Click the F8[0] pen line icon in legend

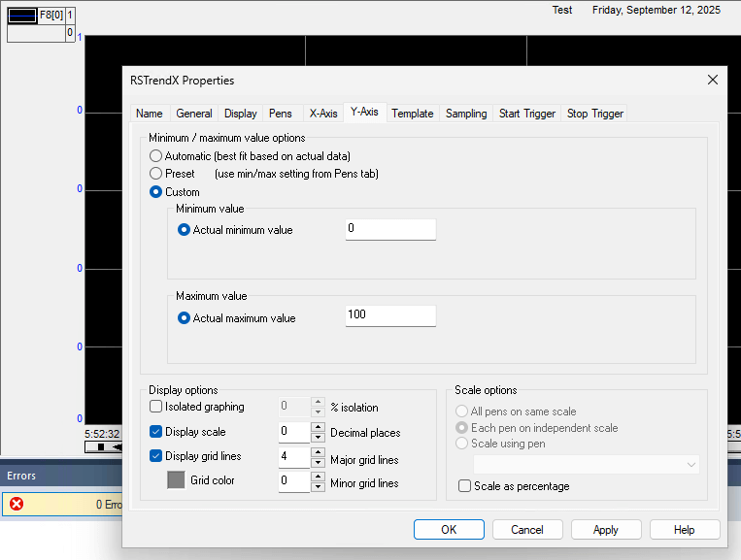(x=22, y=16)
